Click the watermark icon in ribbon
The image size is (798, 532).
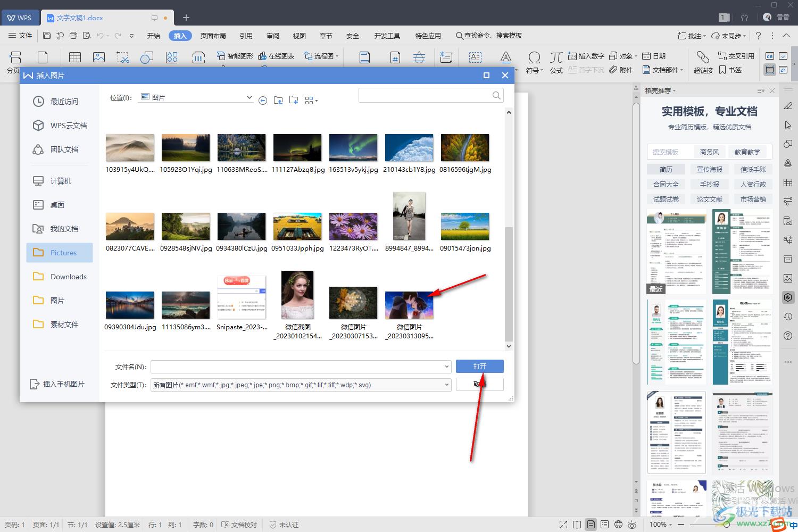pyautogui.click(x=419, y=57)
